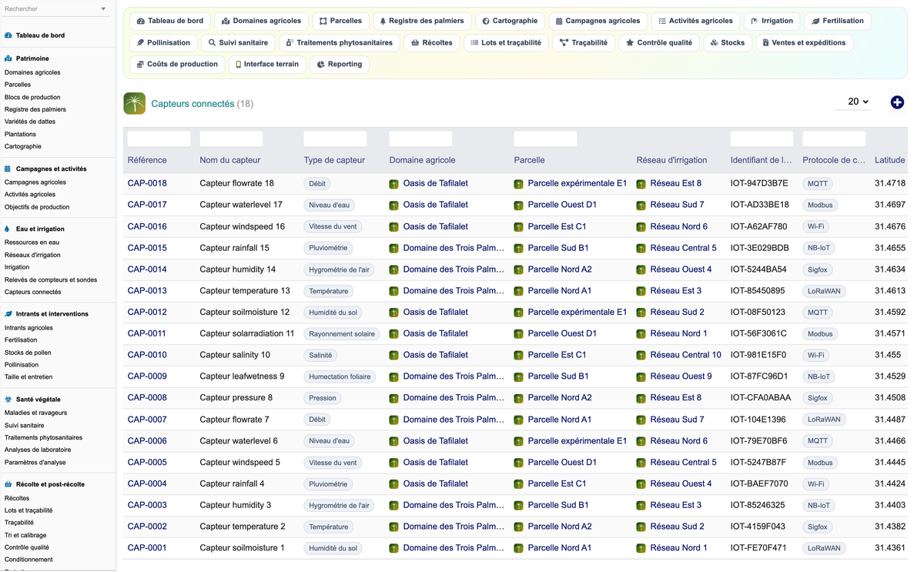924x572 pixels.
Task: Open Tri et calibrage in sidebar
Action: click(25, 535)
